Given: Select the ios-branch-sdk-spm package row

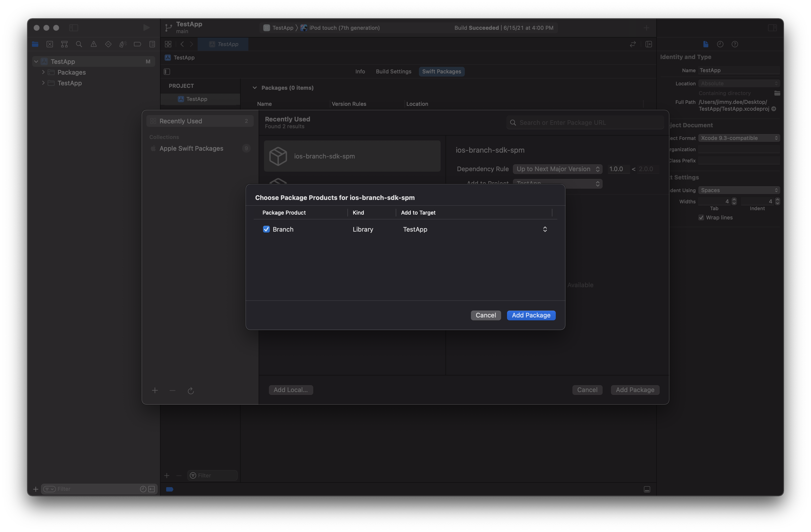Looking at the screenshot, I should click(352, 156).
